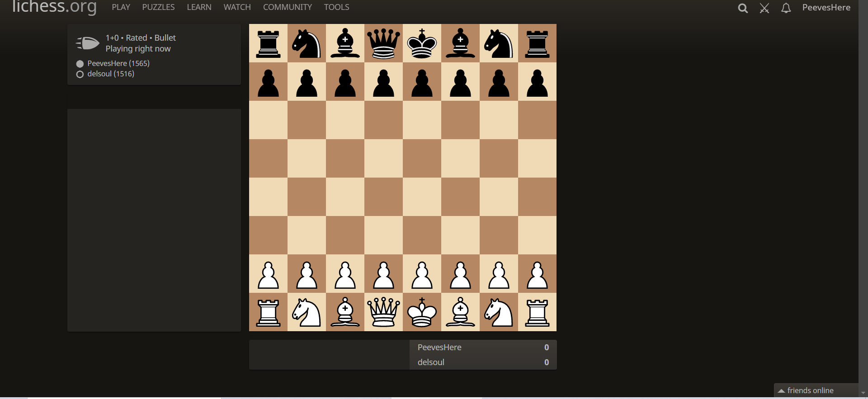The height and width of the screenshot is (399, 868).
Task: Open the TOOLS menu
Action: (x=336, y=7)
